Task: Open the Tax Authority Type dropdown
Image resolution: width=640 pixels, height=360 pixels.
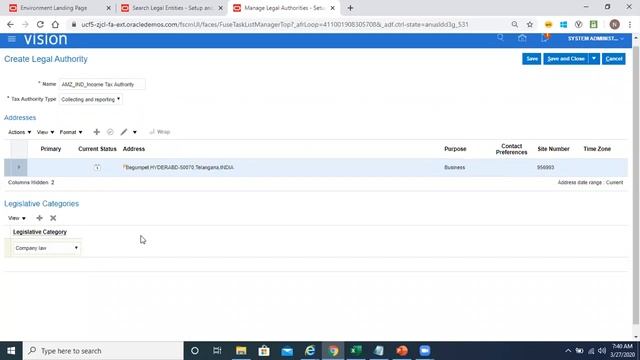Action: tap(91, 99)
